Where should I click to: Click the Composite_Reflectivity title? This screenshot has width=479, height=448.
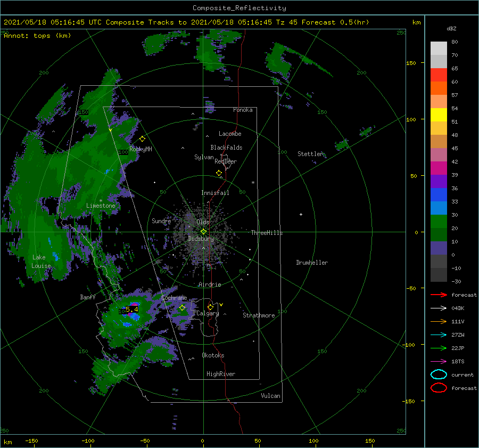coord(240,8)
